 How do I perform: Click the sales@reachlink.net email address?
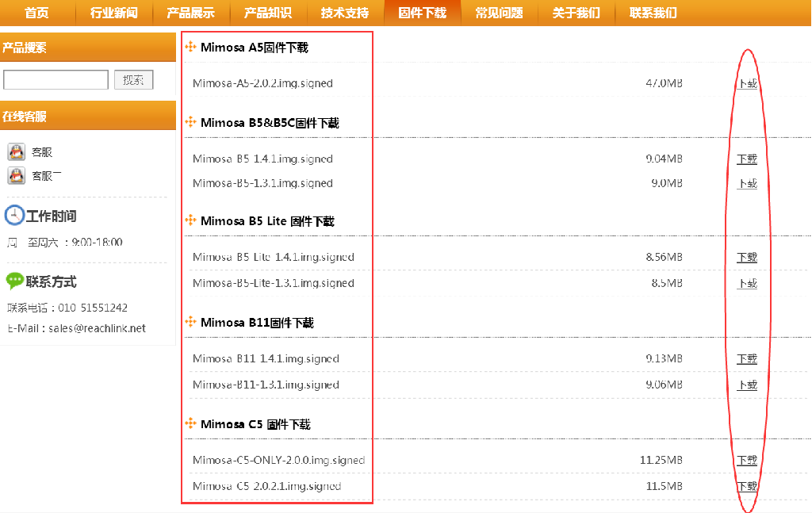tap(98, 328)
